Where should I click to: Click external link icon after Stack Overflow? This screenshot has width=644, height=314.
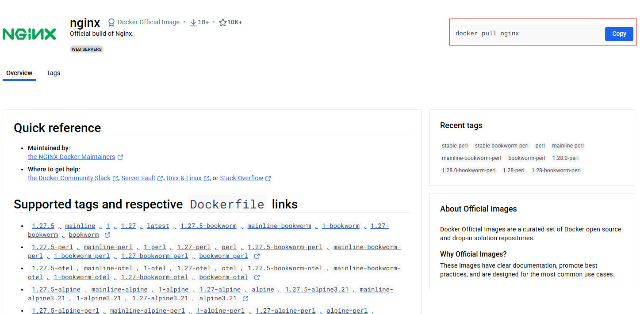click(268, 178)
